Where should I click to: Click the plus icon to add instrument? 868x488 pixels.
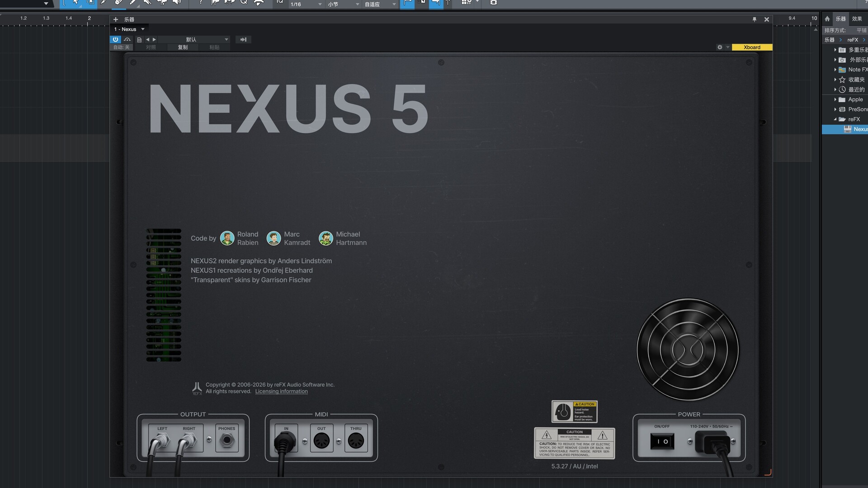point(116,19)
